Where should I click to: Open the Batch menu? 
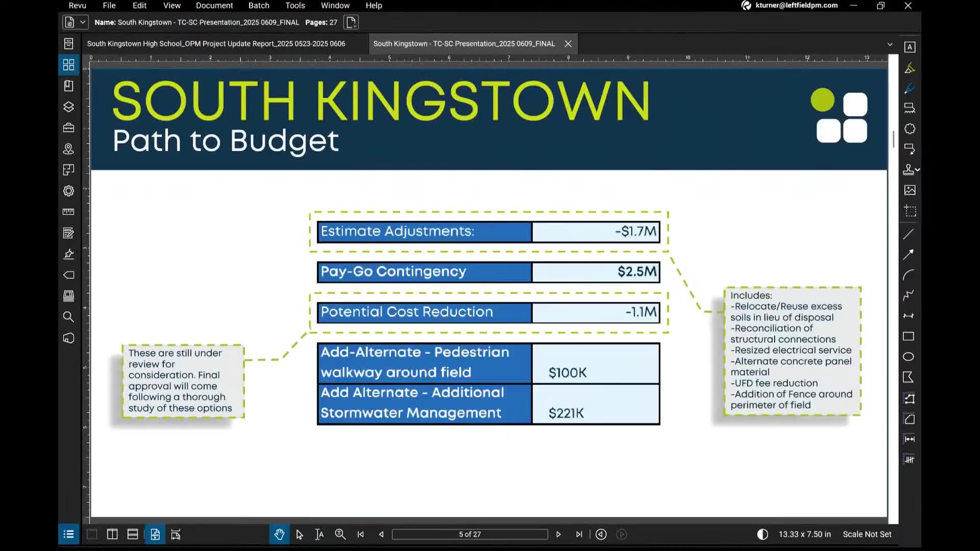[258, 6]
